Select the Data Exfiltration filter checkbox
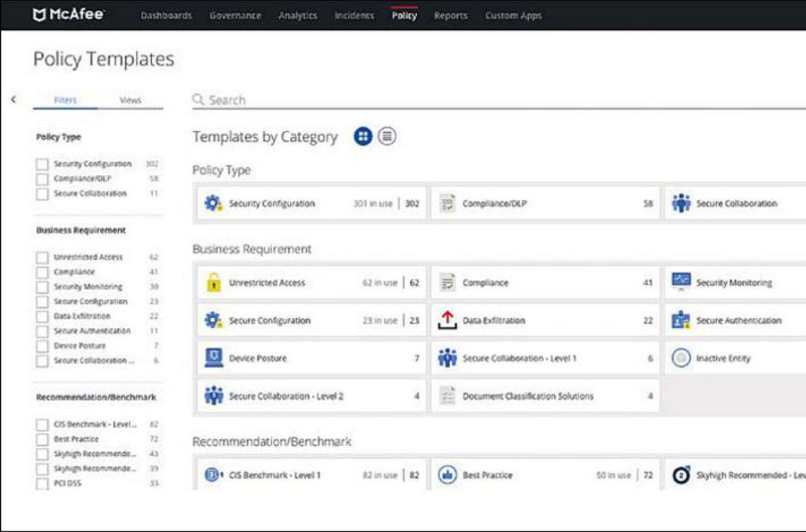 click(x=42, y=317)
